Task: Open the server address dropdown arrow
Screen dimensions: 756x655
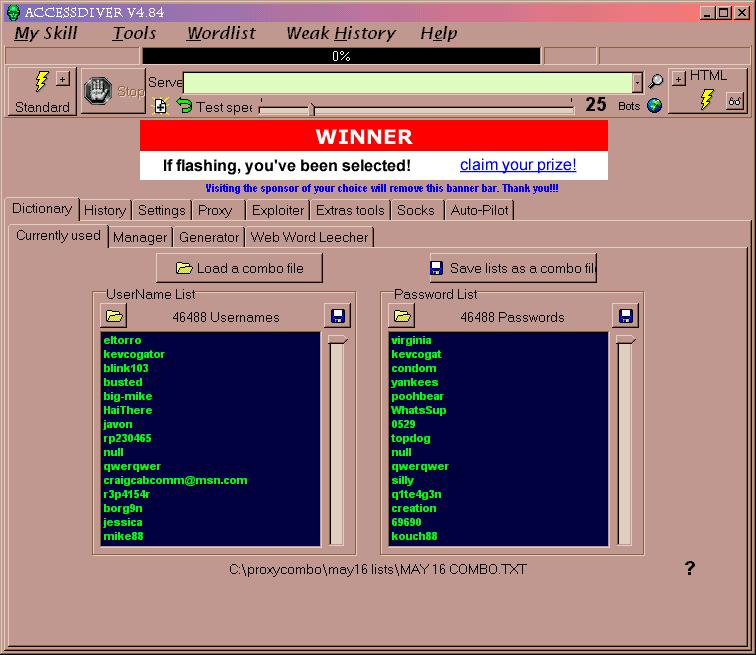Action: pos(637,82)
